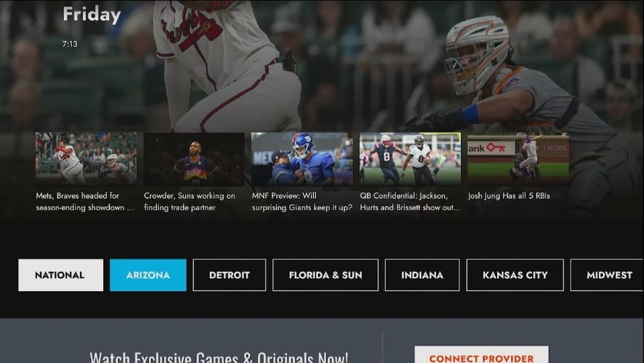Open the Josh Jung RBIs thumbnail image
644x363 pixels.
pos(518,158)
